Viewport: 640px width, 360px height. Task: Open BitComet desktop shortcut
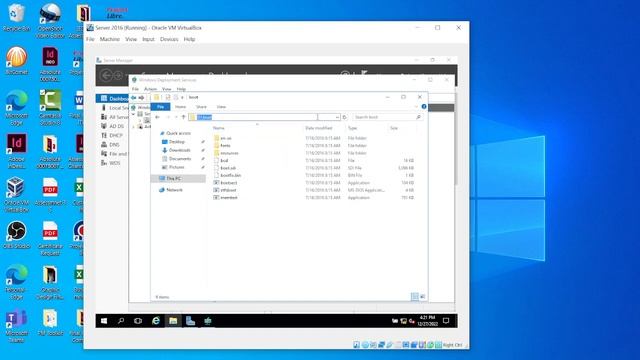[x=16, y=60]
